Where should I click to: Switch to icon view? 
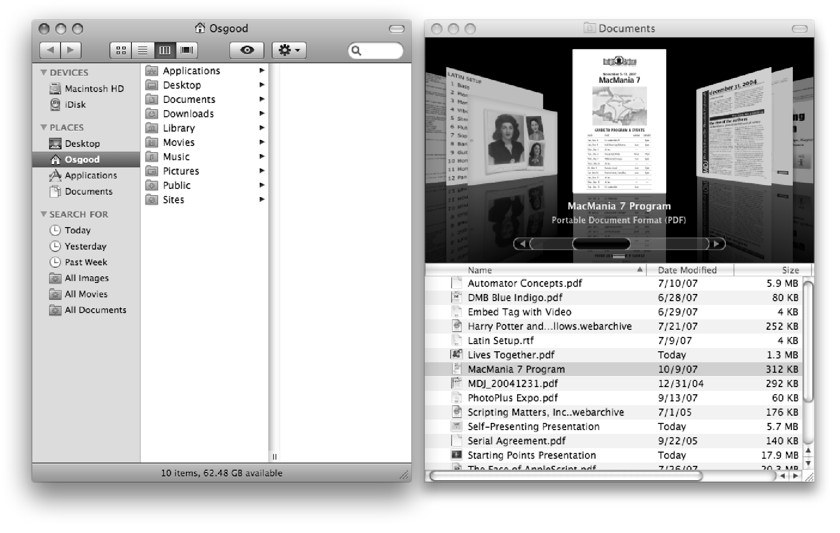[x=122, y=49]
